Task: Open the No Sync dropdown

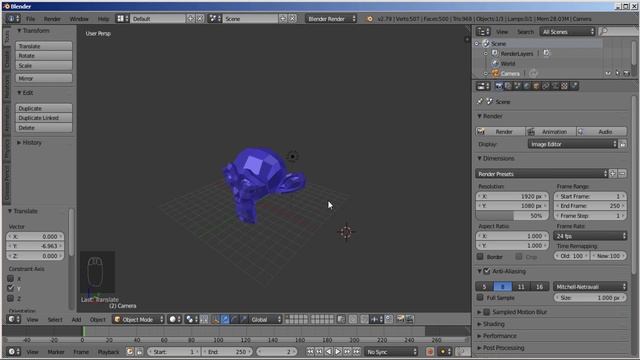Action: coord(391,351)
